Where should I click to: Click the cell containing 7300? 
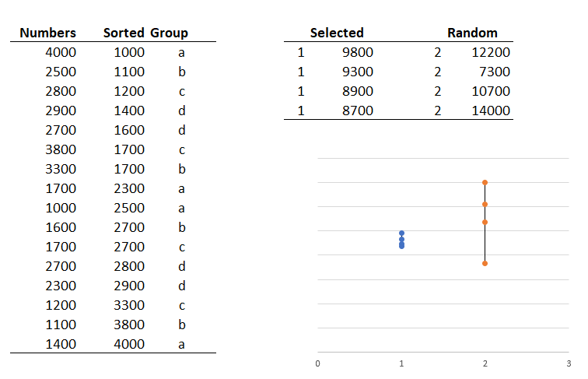[495, 72]
